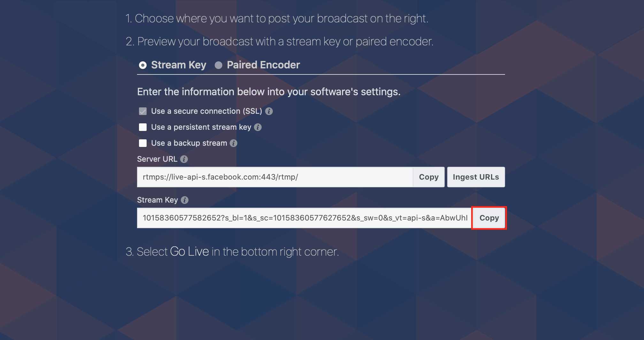
Task: Click 'Use a backup stream' label
Action: [x=189, y=143]
